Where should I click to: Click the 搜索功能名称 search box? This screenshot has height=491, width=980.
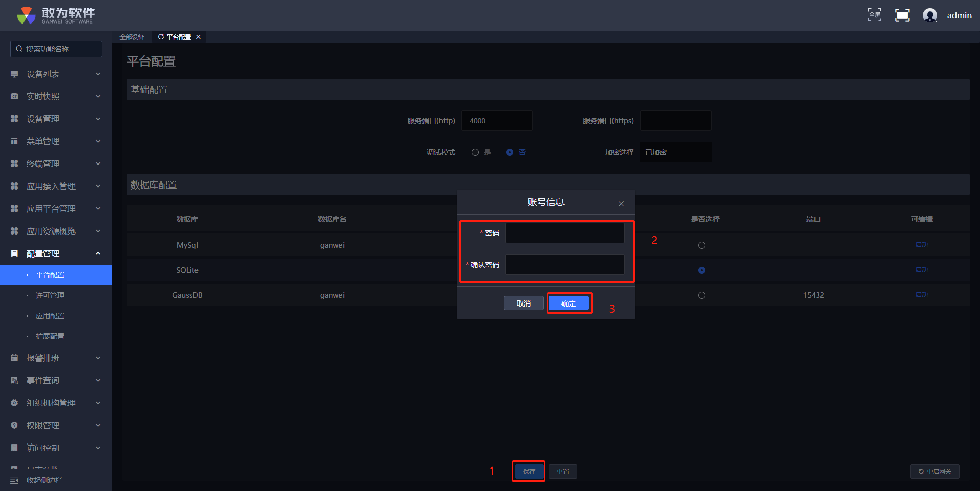56,49
